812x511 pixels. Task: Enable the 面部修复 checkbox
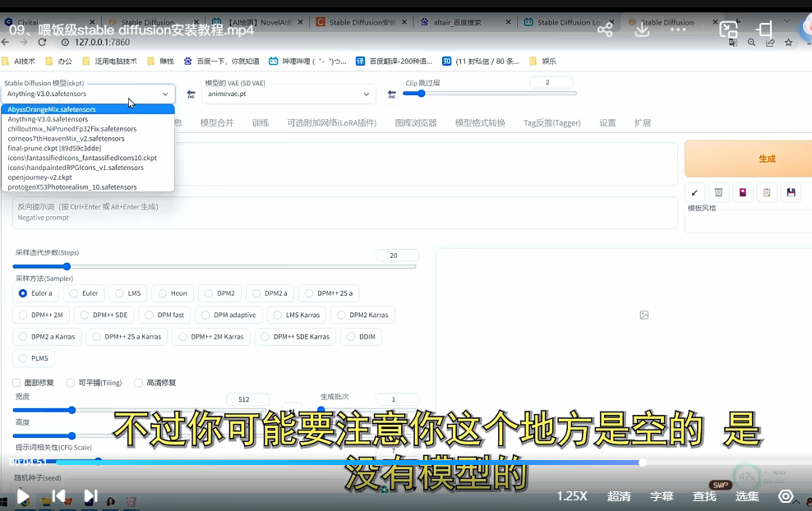click(x=16, y=383)
